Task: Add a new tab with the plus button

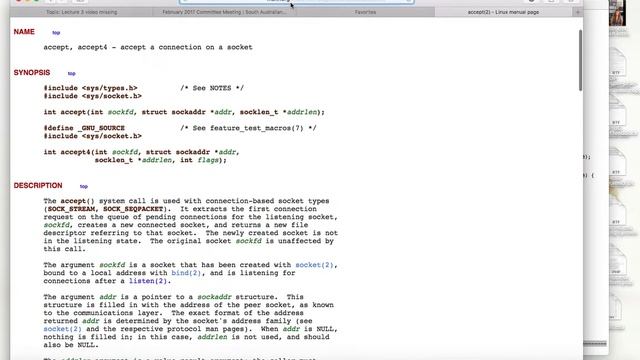Action: coord(577,12)
